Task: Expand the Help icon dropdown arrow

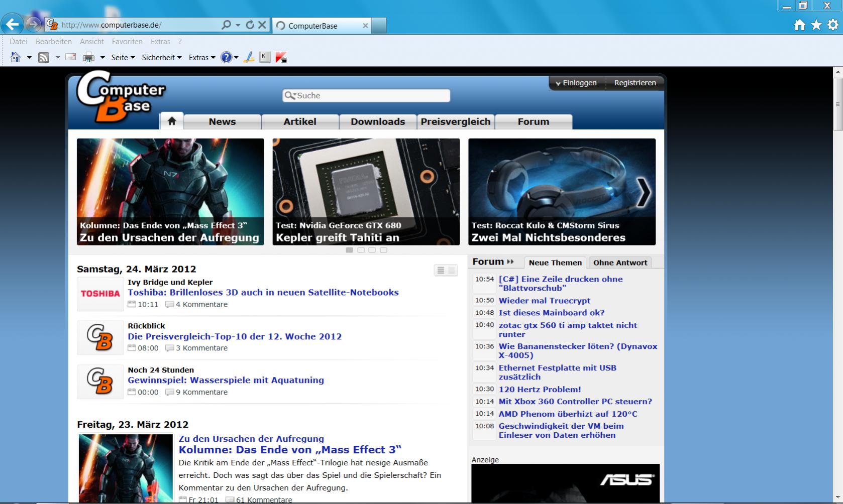Action: pyautogui.click(x=236, y=58)
